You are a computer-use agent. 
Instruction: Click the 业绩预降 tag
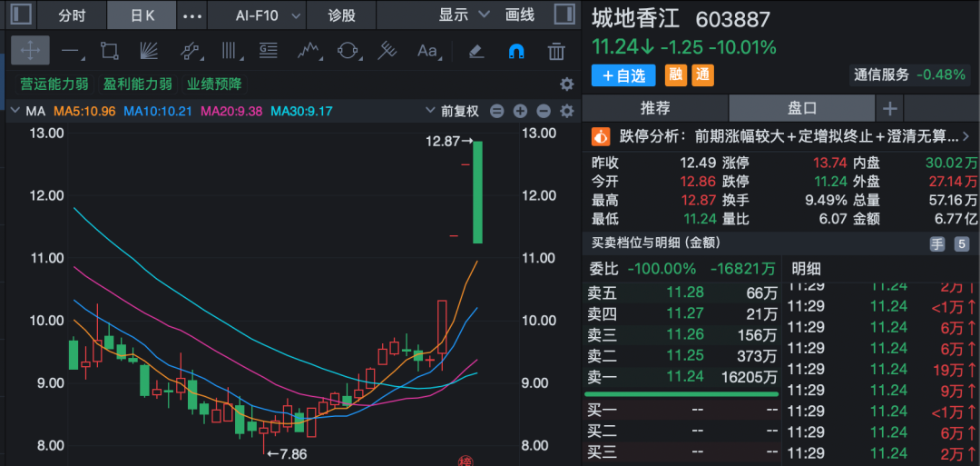[214, 84]
